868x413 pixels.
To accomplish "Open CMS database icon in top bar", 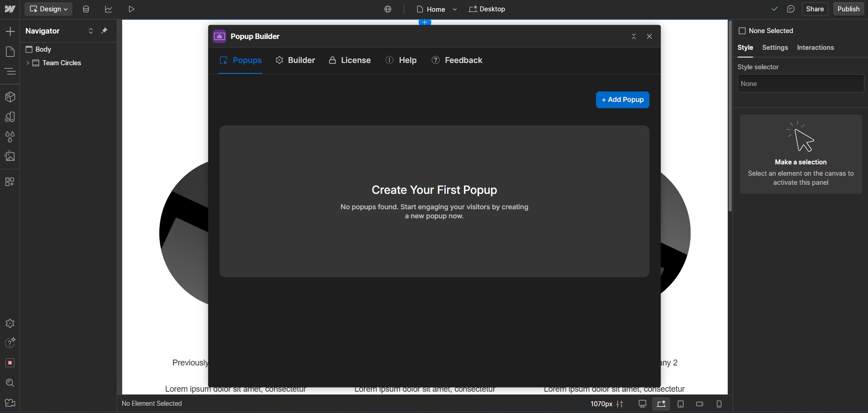I will [x=86, y=9].
